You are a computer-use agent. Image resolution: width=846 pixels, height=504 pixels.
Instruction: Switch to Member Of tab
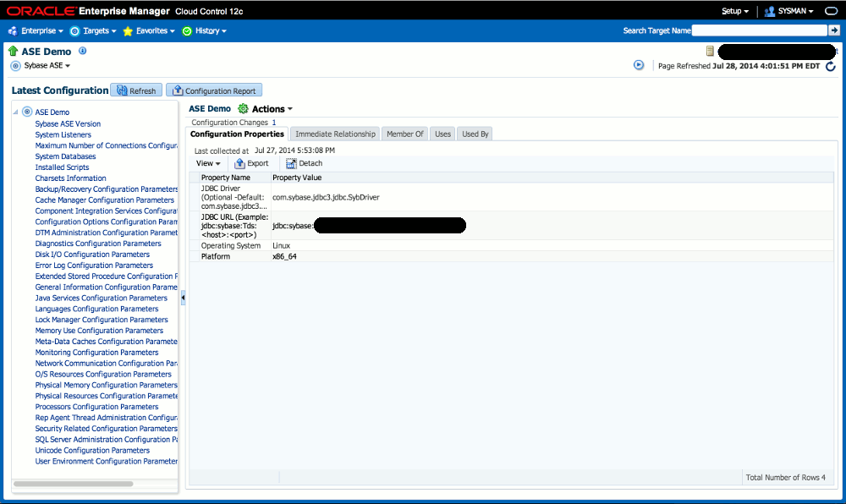point(404,134)
